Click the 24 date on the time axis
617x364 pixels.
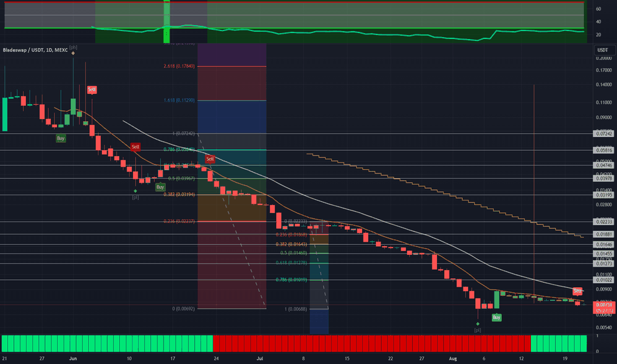(x=216, y=359)
